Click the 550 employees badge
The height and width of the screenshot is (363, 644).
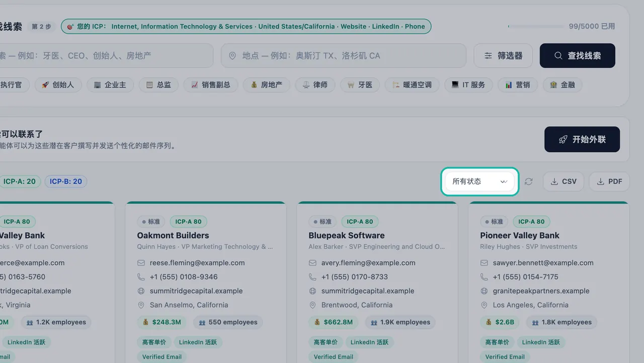228,322
